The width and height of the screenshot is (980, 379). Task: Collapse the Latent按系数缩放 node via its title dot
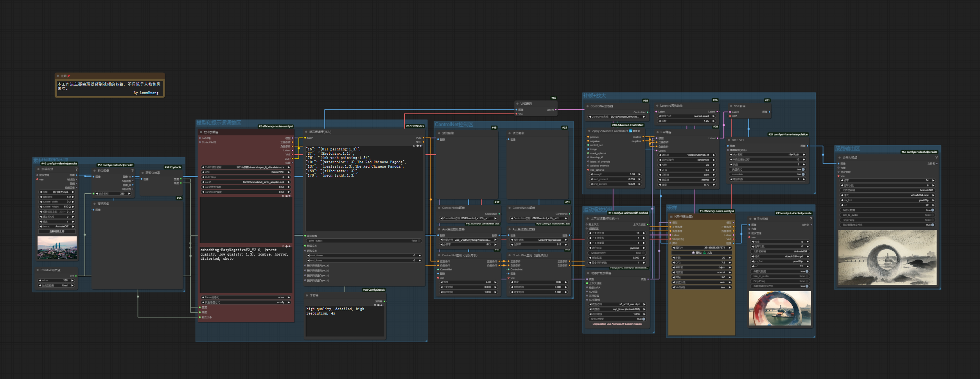657,105
